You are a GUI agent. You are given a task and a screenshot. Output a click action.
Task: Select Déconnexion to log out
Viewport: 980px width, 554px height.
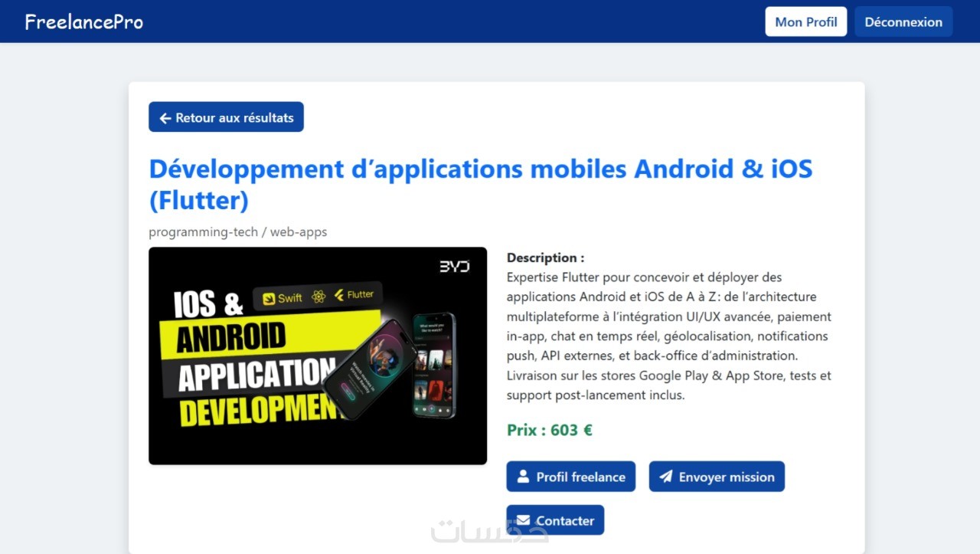point(903,21)
